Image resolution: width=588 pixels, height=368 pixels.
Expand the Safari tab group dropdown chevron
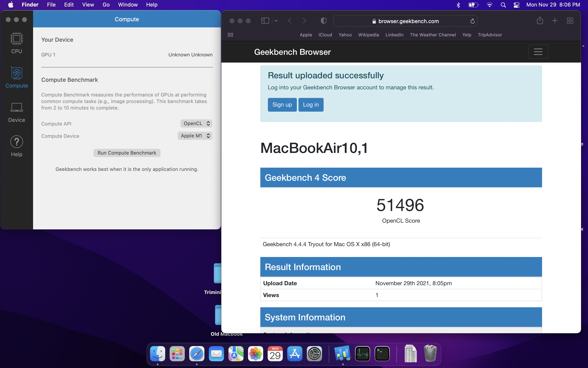coord(276,21)
